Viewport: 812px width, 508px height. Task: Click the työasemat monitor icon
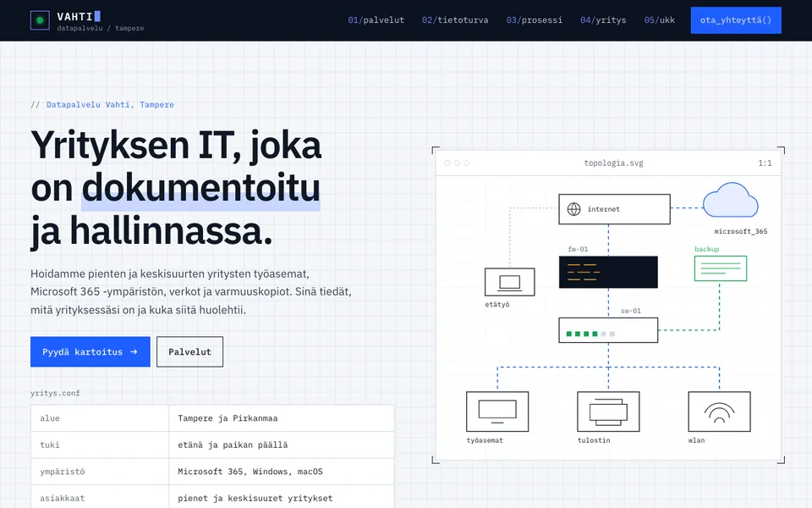point(497,411)
